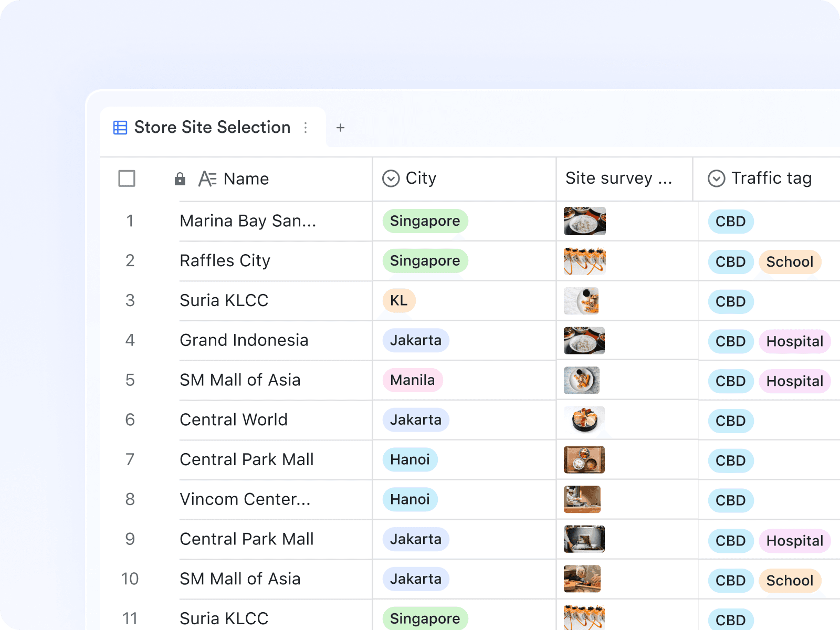Viewport: 840px width, 630px height.
Task: Select the Raffles City name cell
Action: click(x=275, y=261)
